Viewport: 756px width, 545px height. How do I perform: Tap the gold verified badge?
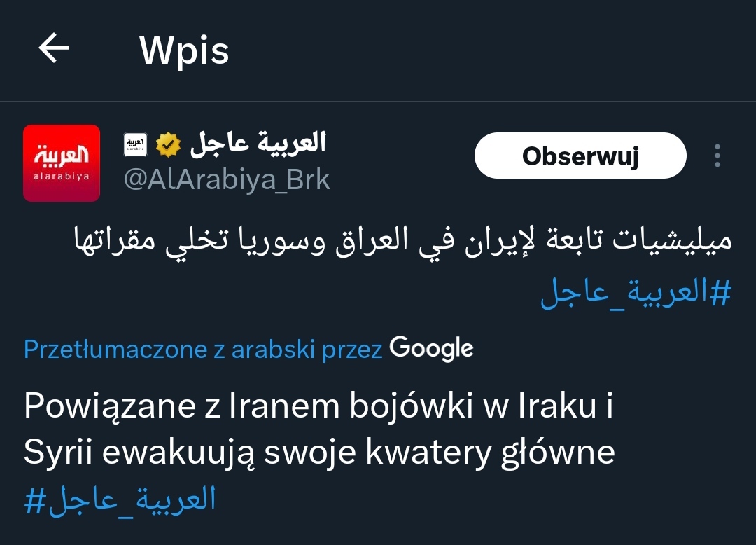[x=168, y=144]
